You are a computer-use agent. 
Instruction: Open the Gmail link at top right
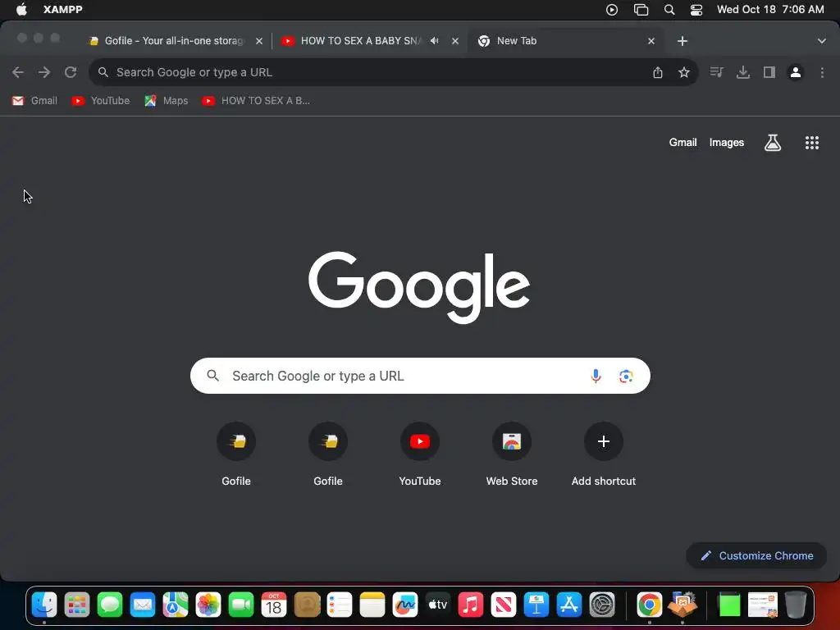click(x=682, y=143)
